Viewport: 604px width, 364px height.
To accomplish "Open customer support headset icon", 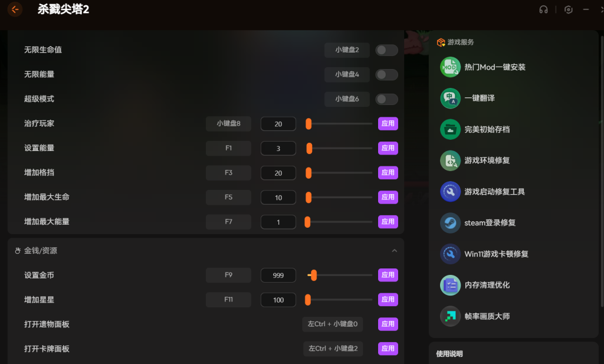I will [x=543, y=9].
